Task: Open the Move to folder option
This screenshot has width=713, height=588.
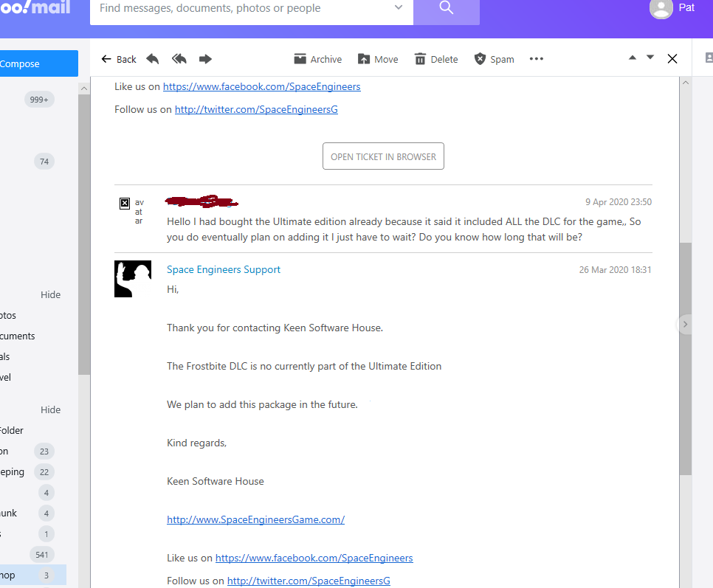Action: point(377,59)
